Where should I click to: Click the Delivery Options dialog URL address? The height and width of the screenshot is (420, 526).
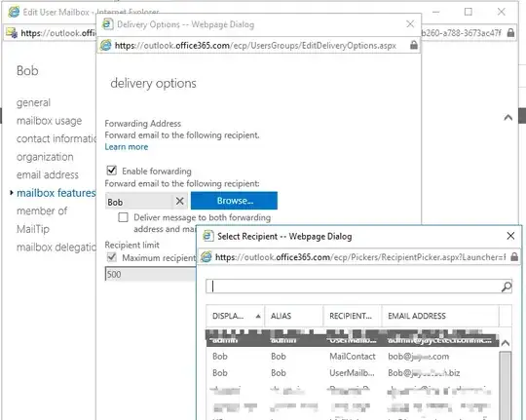pyautogui.click(x=255, y=46)
